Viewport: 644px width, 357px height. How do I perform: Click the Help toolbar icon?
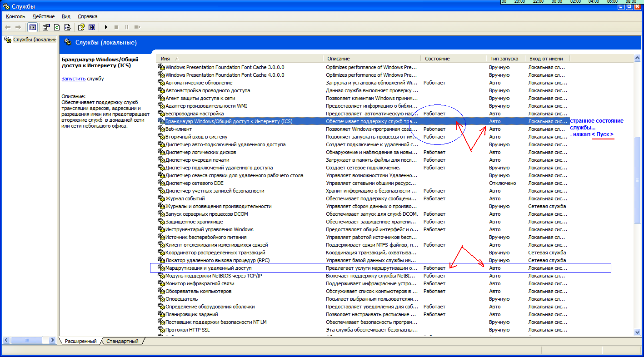click(x=81, y=27)
